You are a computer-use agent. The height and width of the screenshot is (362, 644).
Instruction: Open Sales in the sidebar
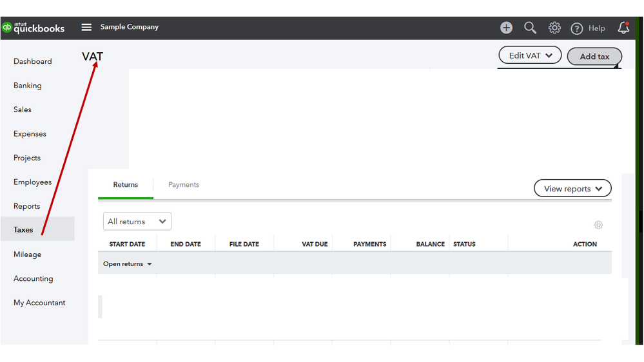23,110
